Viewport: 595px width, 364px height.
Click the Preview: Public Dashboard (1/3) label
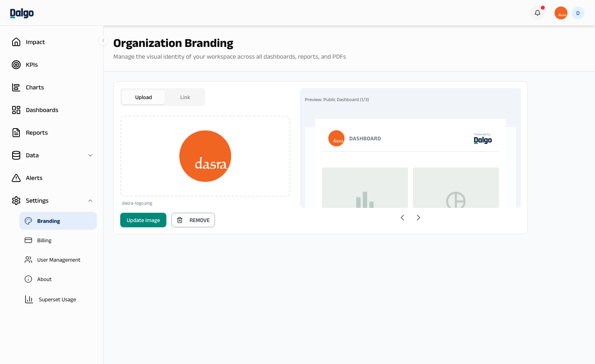click(337, 99)
